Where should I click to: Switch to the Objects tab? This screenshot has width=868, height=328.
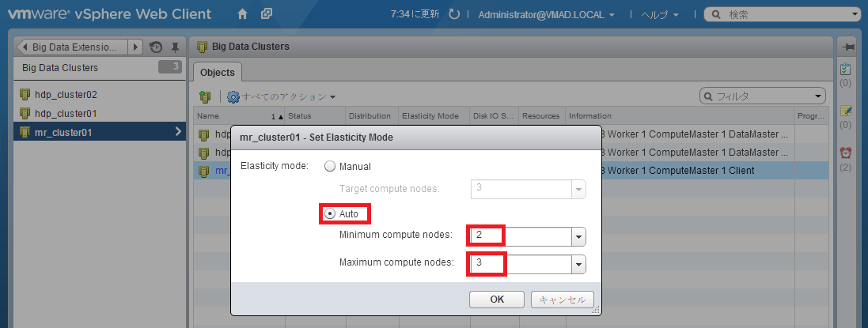tap(217, 73)
